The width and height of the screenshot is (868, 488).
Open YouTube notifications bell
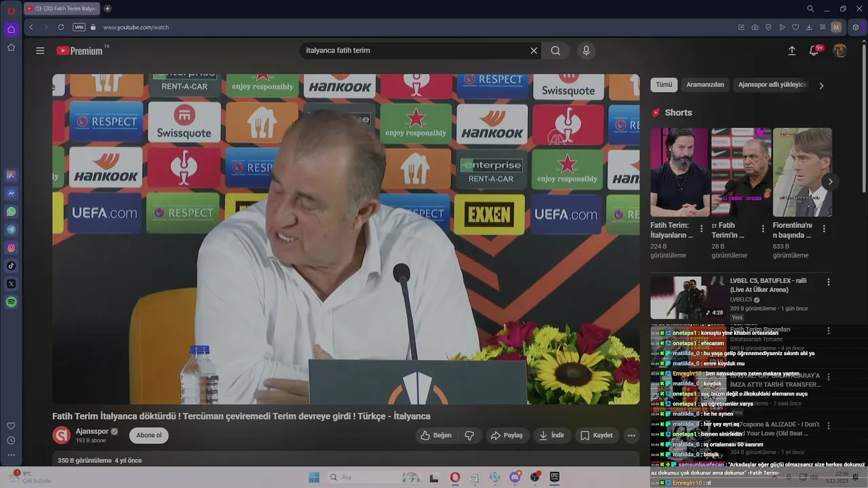click(814, 51)
